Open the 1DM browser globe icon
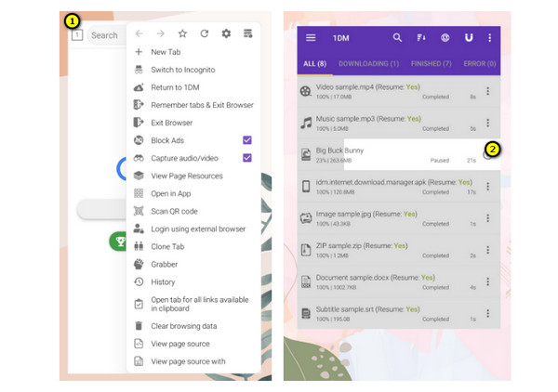558x392 pixels. pos(445,38)
